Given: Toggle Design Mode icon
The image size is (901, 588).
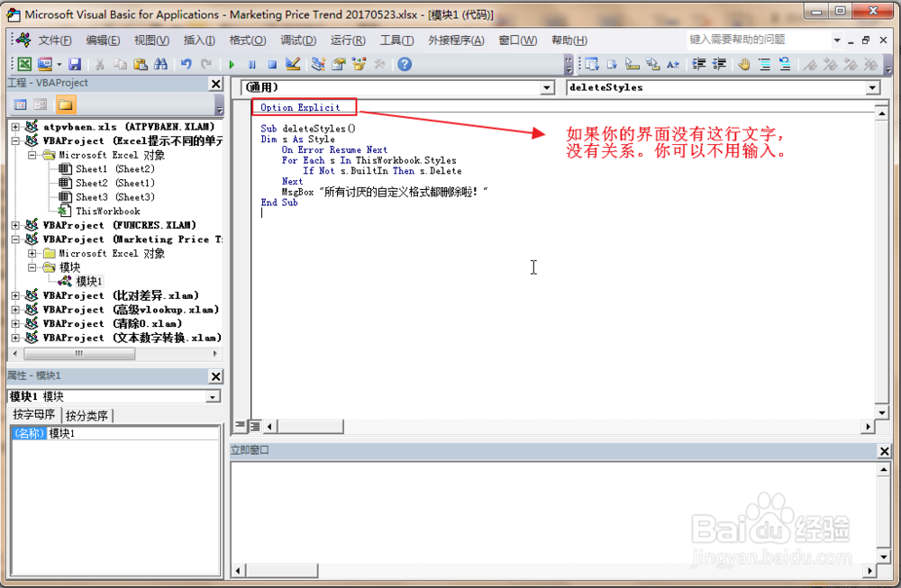Looking at the screenshot, I should point(293,64).
